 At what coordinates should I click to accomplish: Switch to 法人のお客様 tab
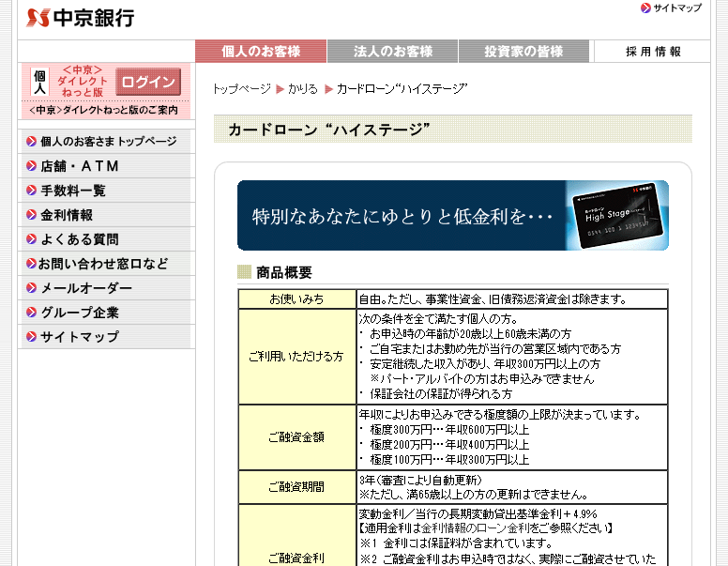click(x=393, y=51)
